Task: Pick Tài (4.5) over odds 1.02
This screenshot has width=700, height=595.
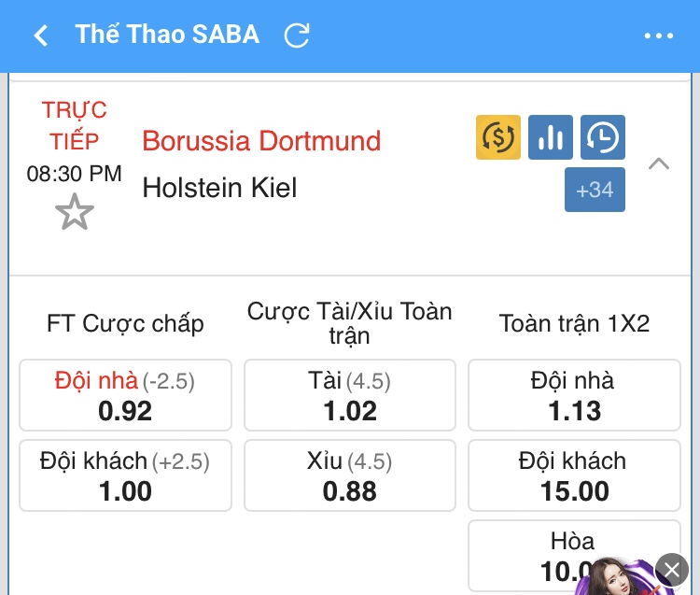Action: point(350,395)
